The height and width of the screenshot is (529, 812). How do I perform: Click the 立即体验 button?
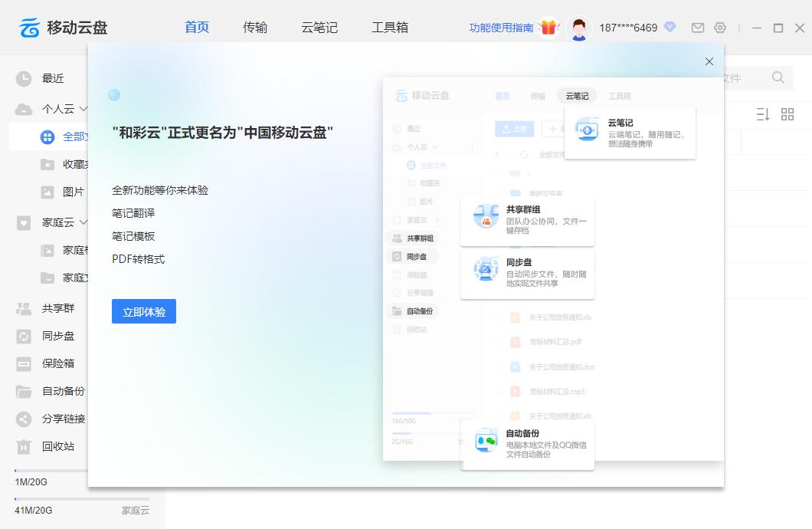point(143,310)
